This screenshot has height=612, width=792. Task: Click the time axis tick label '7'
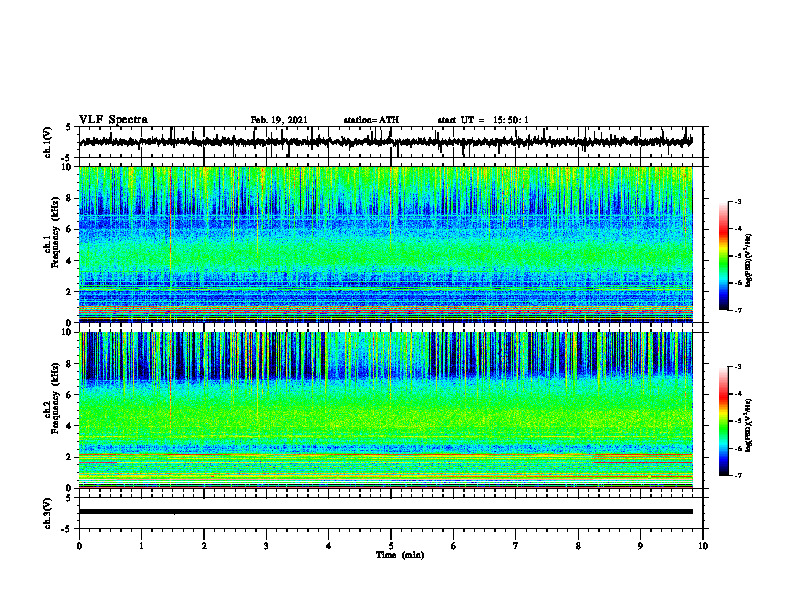click(516, 546)
